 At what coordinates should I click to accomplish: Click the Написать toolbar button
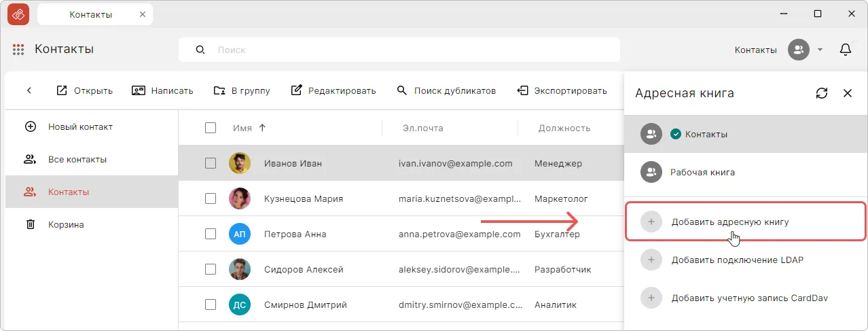point(162,90)
